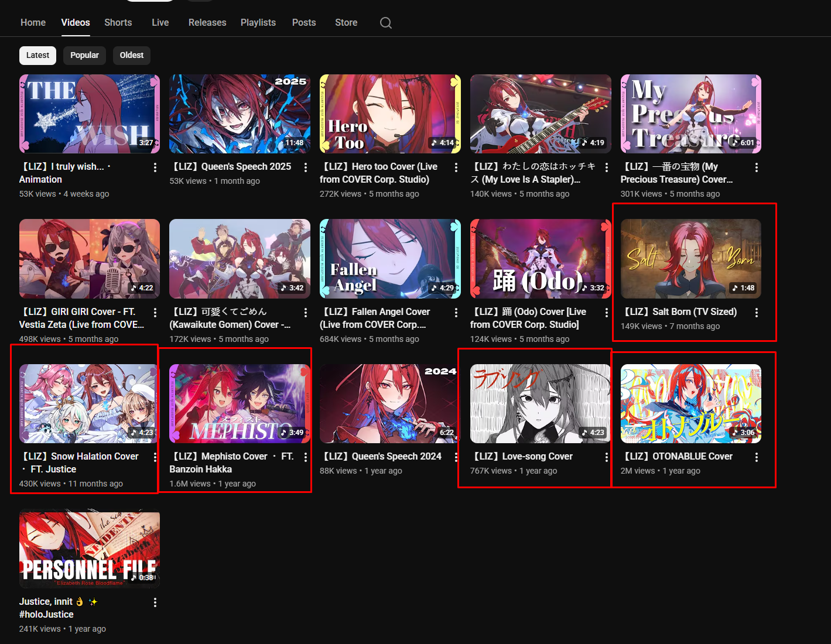Open options menu for Queen's Speech 2024
831x644 pixels.
[456, 457]
